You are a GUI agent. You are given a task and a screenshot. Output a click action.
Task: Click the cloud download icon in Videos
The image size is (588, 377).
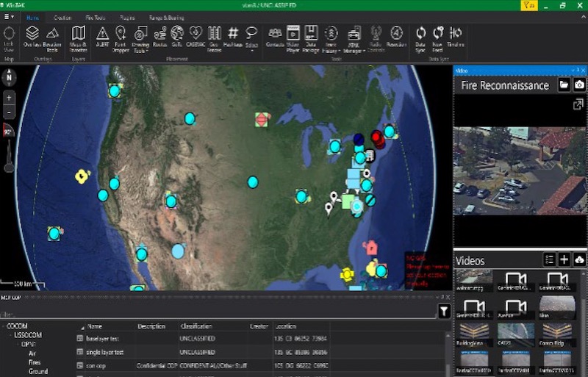pyautogui.click(x=579, y=259)
